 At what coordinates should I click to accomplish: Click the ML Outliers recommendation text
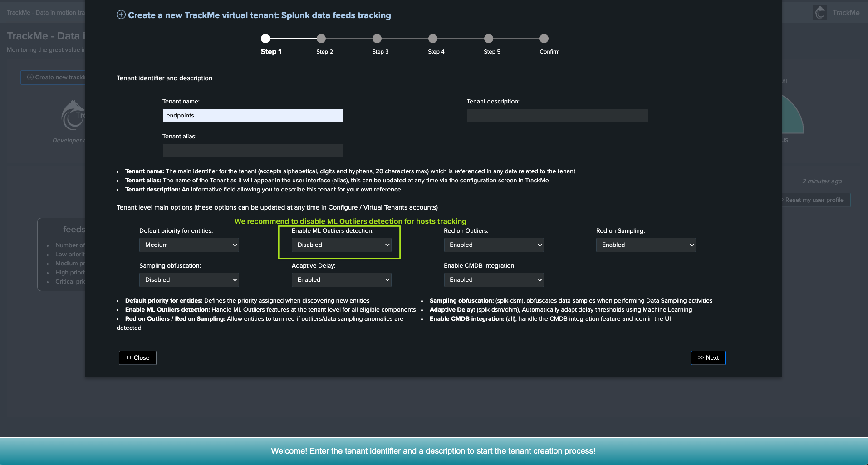pos(350,221)
